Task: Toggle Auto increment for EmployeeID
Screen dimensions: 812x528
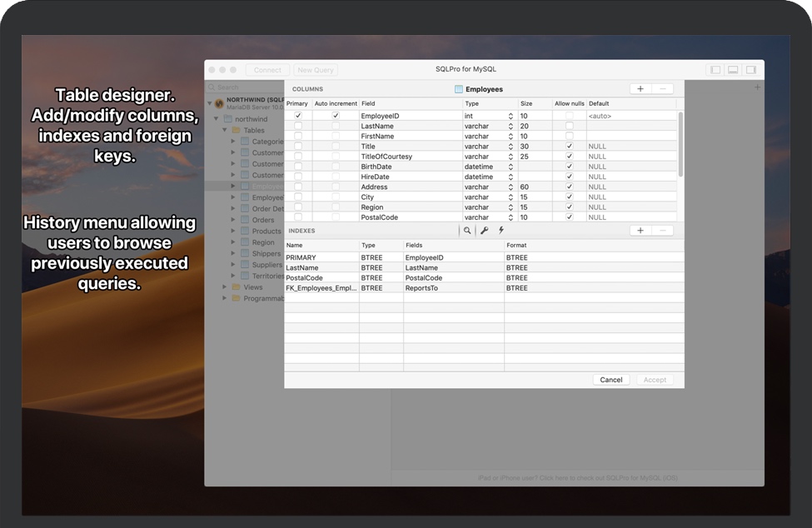Action: point(335,115)
